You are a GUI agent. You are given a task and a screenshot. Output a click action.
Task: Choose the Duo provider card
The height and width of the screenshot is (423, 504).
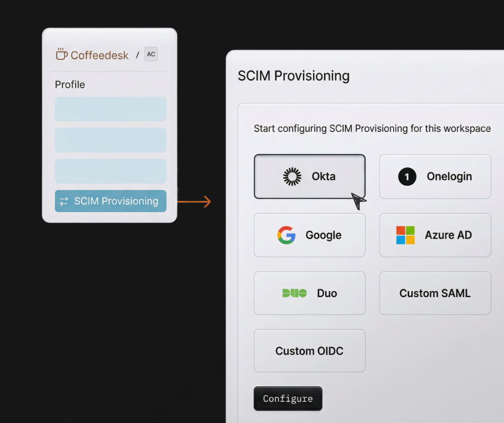(309, 293)
